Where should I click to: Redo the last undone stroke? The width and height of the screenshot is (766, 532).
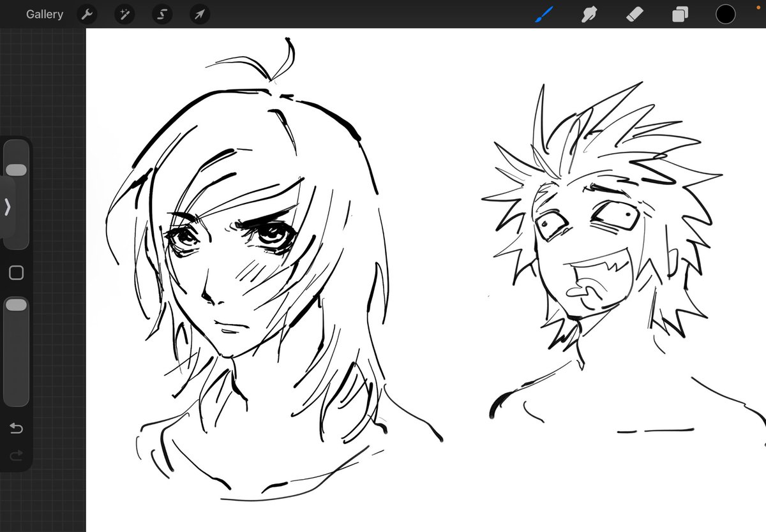click(17, 455)
